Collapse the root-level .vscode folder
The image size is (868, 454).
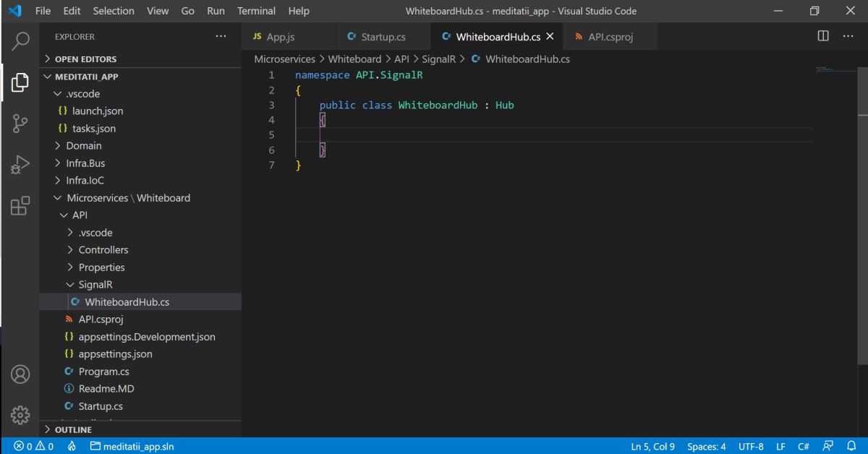click(x=140, y=94)
